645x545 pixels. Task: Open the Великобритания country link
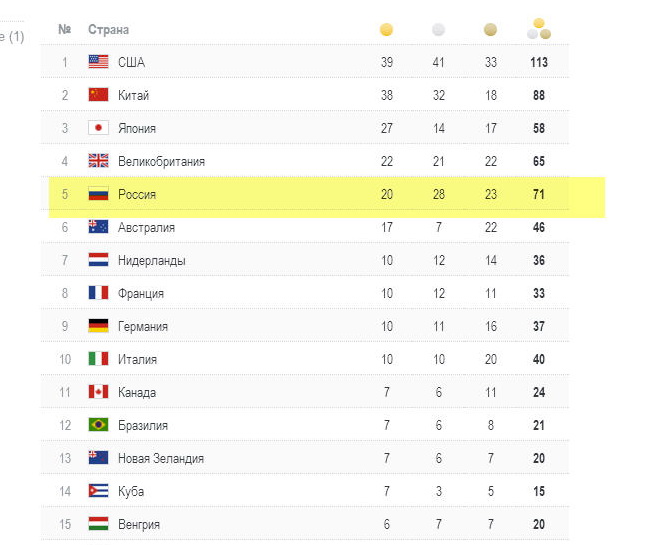161,161
